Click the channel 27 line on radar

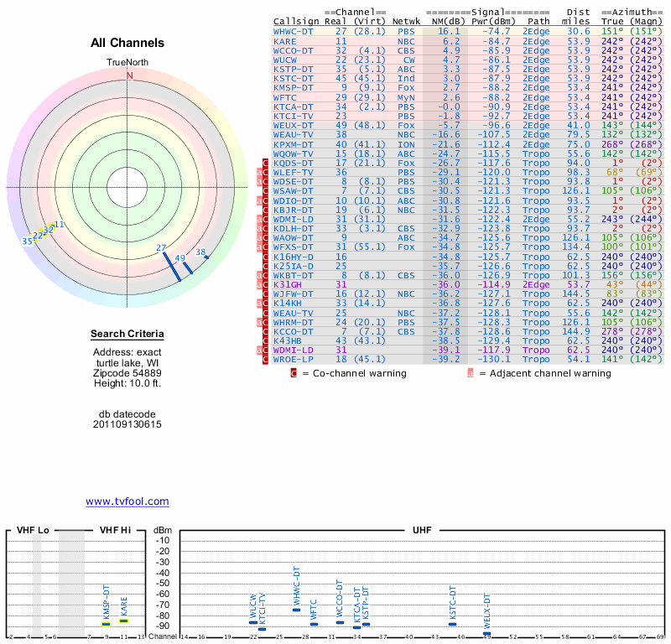coord(171,265)
